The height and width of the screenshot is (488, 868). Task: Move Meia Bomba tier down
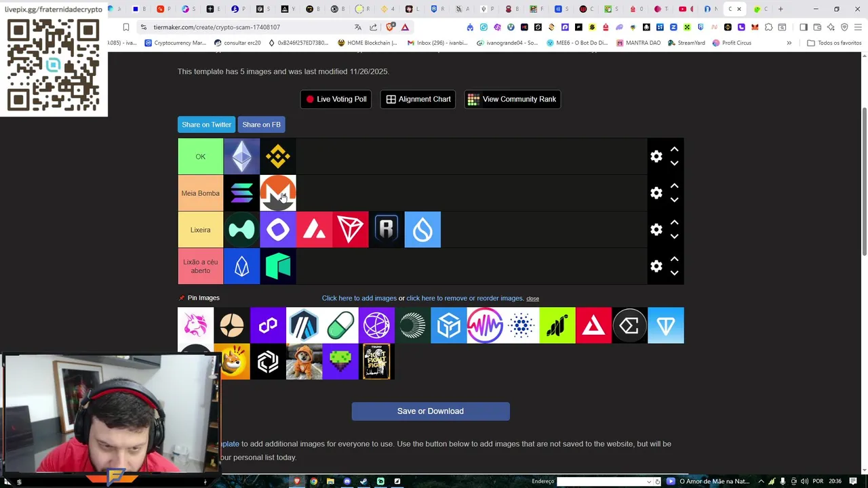[674, 200]
